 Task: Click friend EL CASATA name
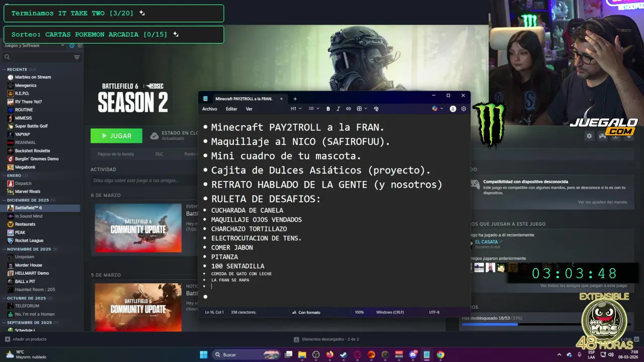(486, 242)
